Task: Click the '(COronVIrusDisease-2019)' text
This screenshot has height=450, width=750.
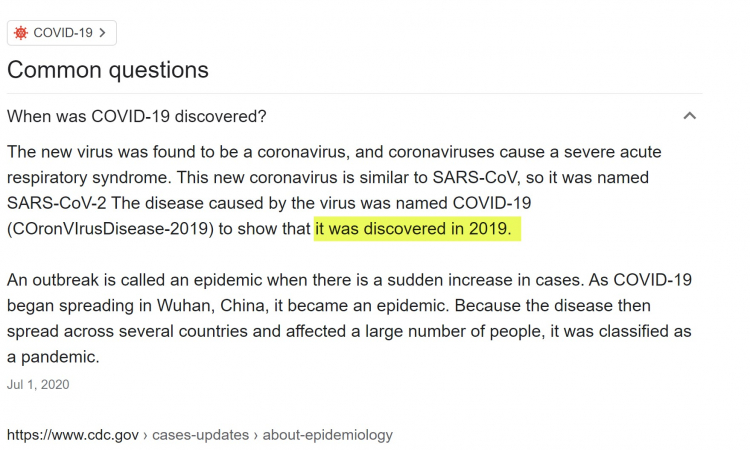Action: point(110,229)
